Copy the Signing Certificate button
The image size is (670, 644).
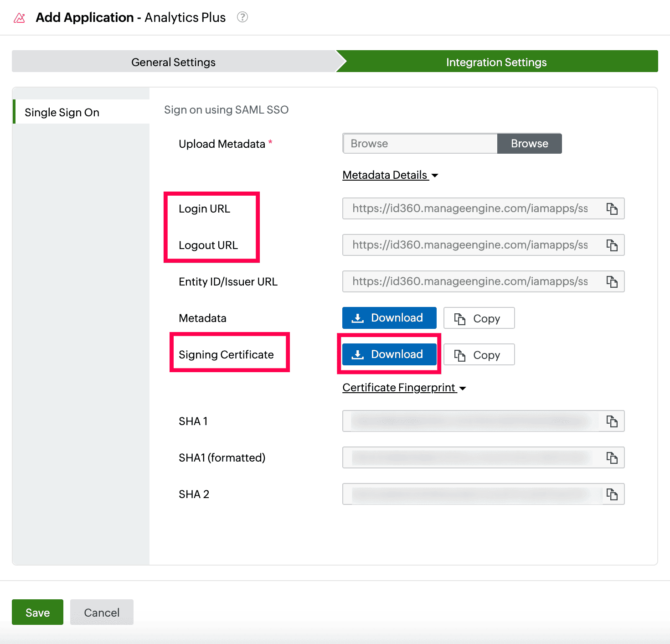tap(479, 355)
